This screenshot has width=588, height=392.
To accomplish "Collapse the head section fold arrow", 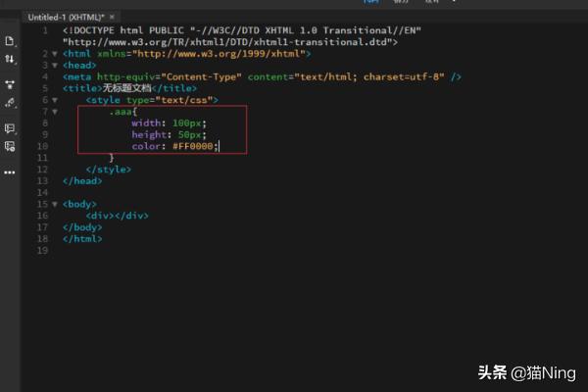I will click(x=54, y=66).
